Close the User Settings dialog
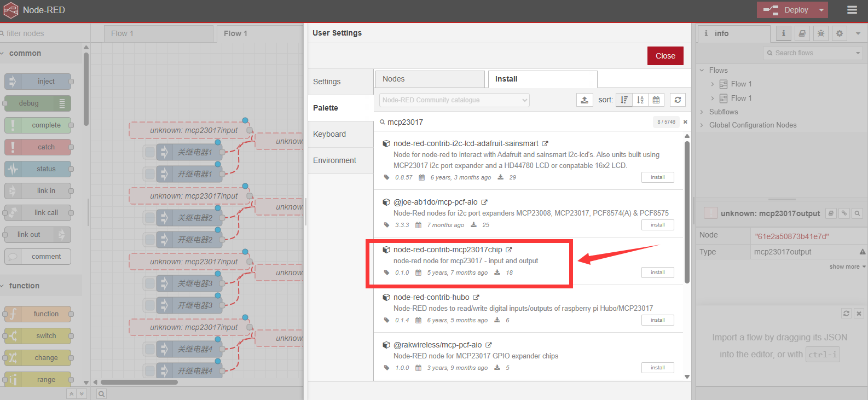The image size is (868, 400). (666, 56)
